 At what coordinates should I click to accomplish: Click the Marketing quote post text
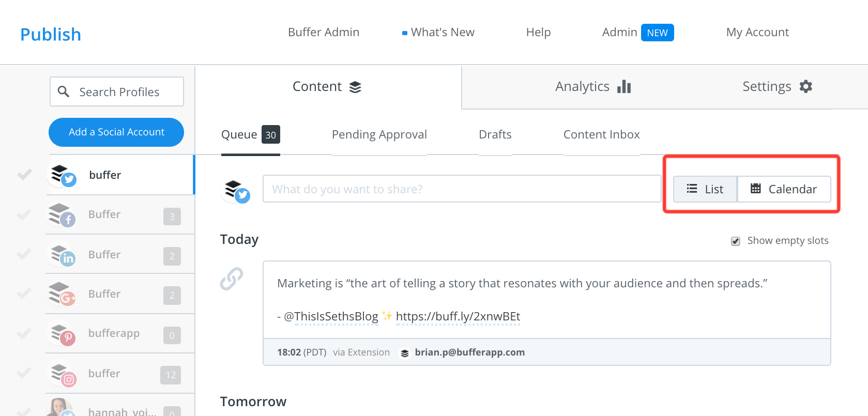point(522,283)
